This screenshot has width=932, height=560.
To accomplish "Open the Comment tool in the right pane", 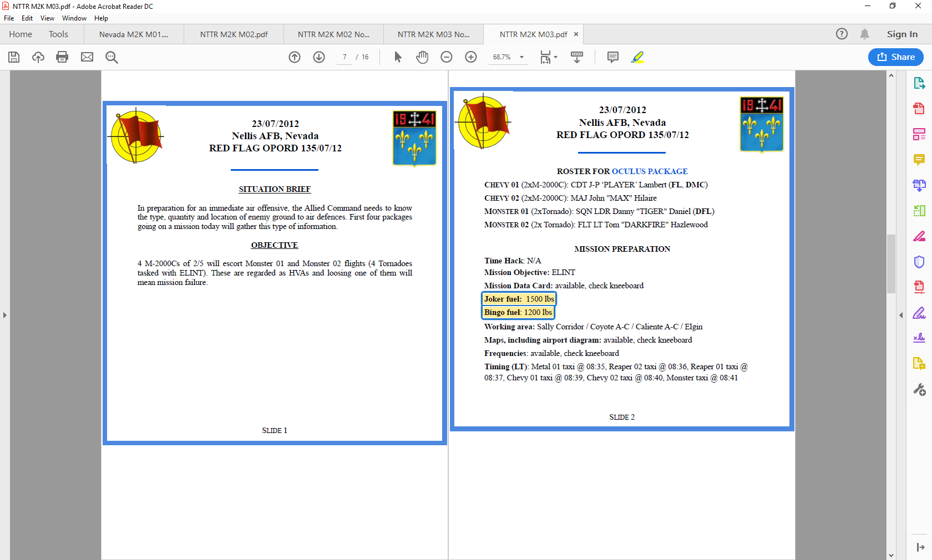I will click(x=919, y=160).
